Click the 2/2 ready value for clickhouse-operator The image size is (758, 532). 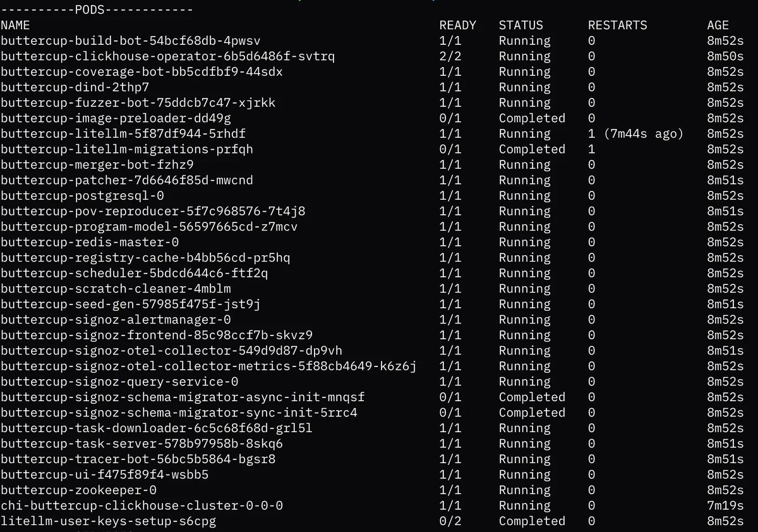tap(450, 56)
